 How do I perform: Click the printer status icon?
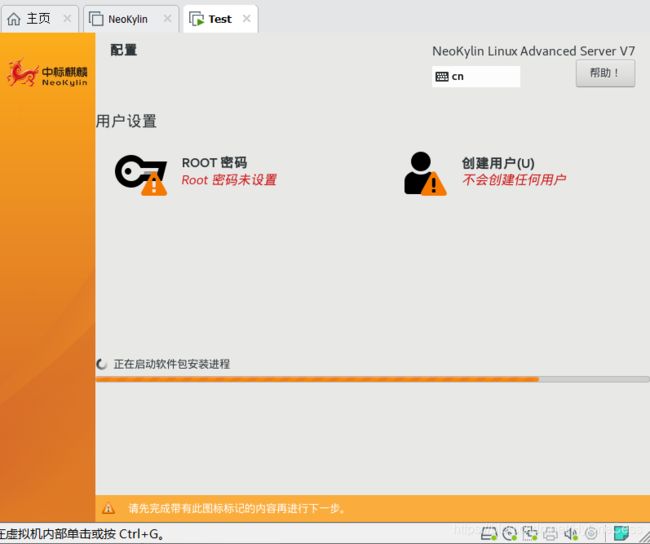coord(551,533)
